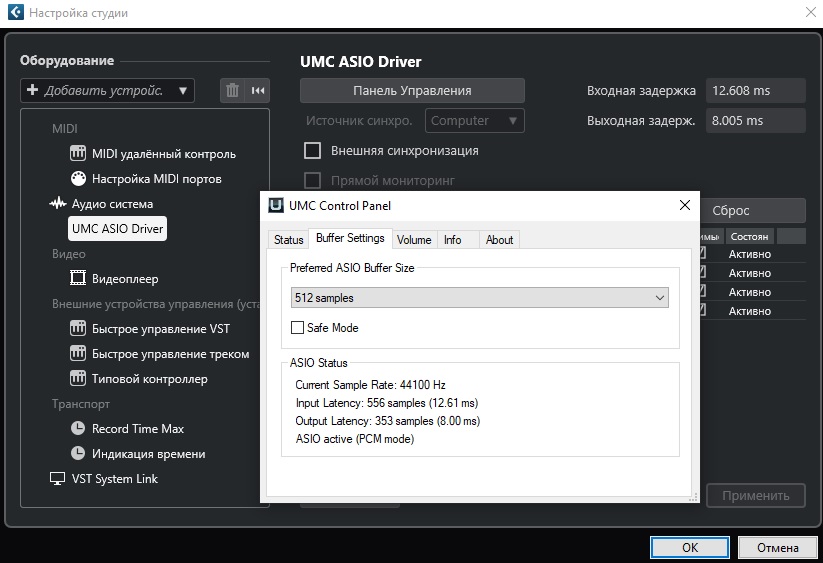This screenshot has height=563, width=823.
Task: Switch to the Volume tab
Action: [414, 240]
